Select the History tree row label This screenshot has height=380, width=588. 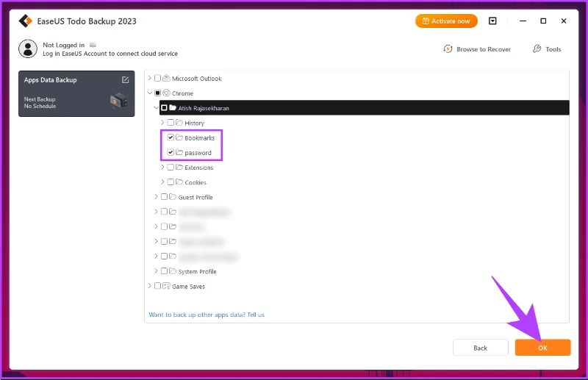click(194, 123)
